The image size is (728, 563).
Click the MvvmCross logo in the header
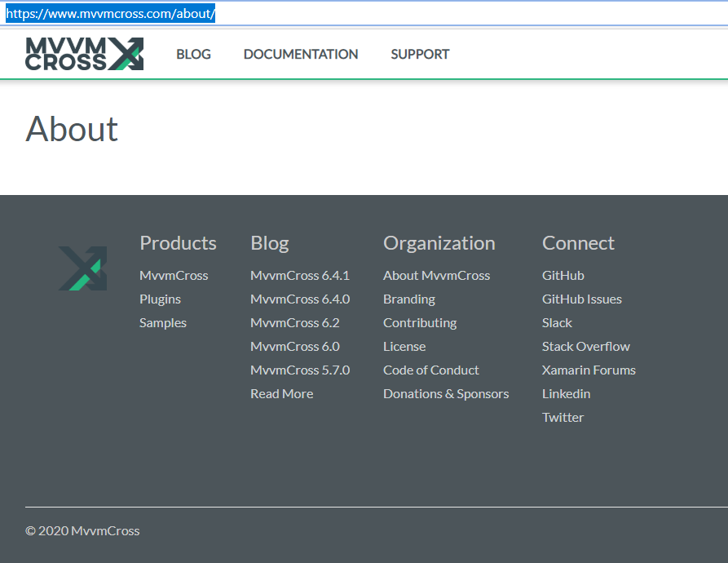pos(84,53)
